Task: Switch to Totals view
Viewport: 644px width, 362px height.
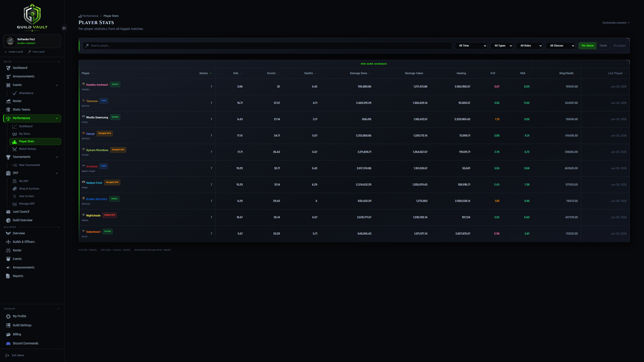Action: (x=603, y=46)
